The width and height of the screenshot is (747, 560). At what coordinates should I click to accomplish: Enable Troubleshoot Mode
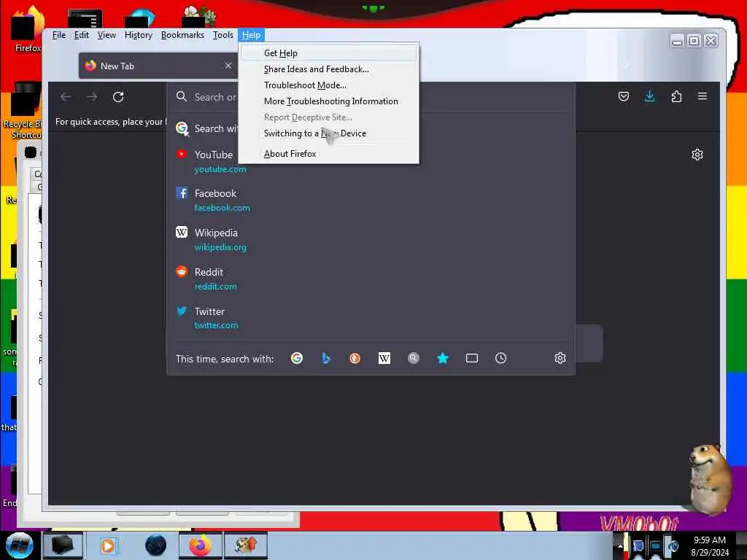(x=329, y=85)
